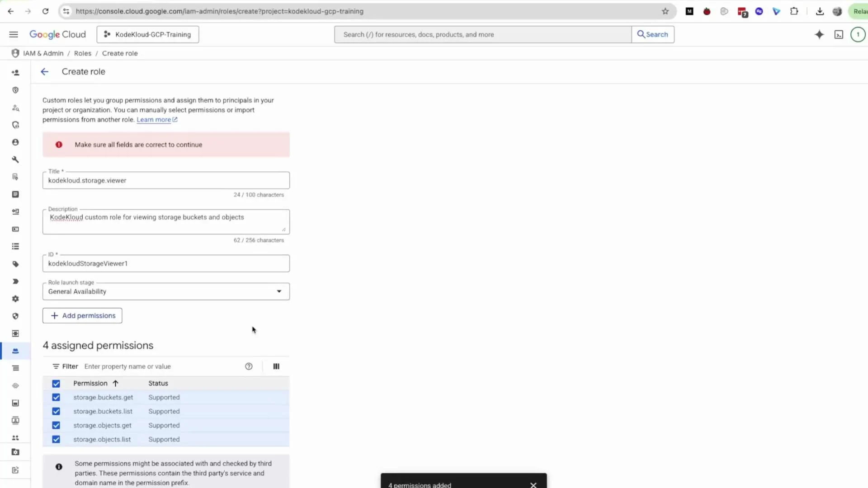Open the tag-shaped Labels sidebar icon
The width and height of the screenshot is (868, 488).
click(x=15, y=264)
